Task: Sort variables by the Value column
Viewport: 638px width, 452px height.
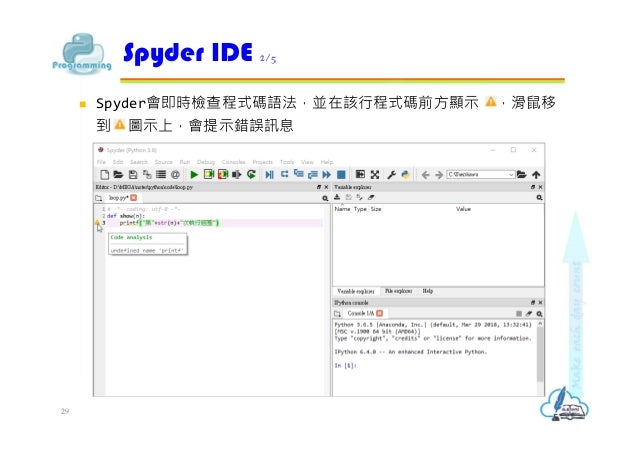Action: click(x=463, y=209)
